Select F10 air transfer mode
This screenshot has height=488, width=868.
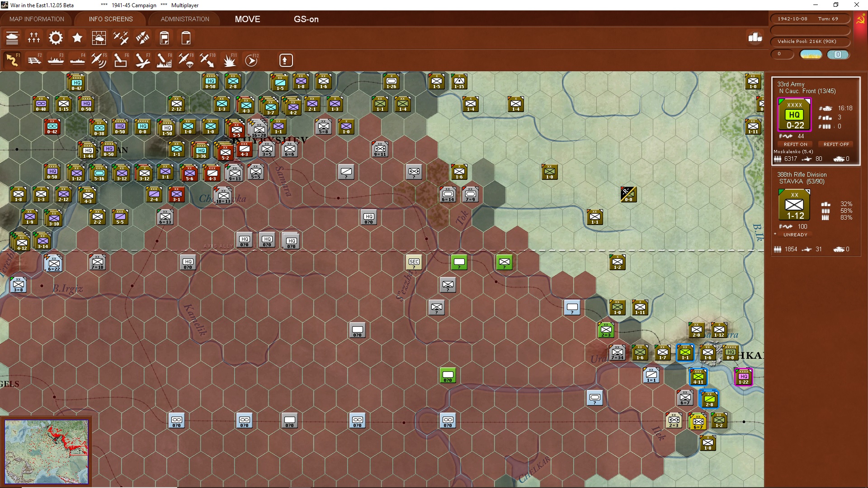tap(208, 60)
